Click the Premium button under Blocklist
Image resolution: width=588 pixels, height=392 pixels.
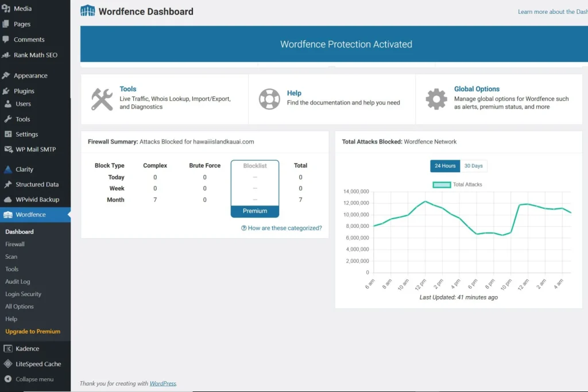click(x=255, y=211)
